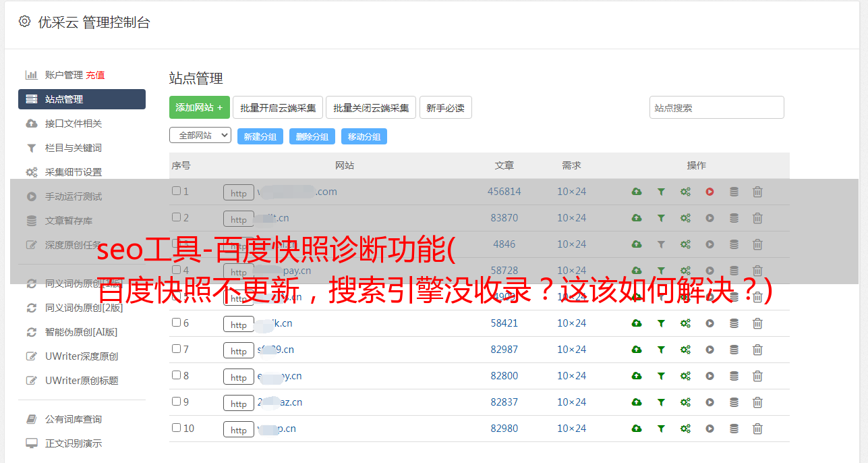Click the 删除分组 button

click(312, 136)
